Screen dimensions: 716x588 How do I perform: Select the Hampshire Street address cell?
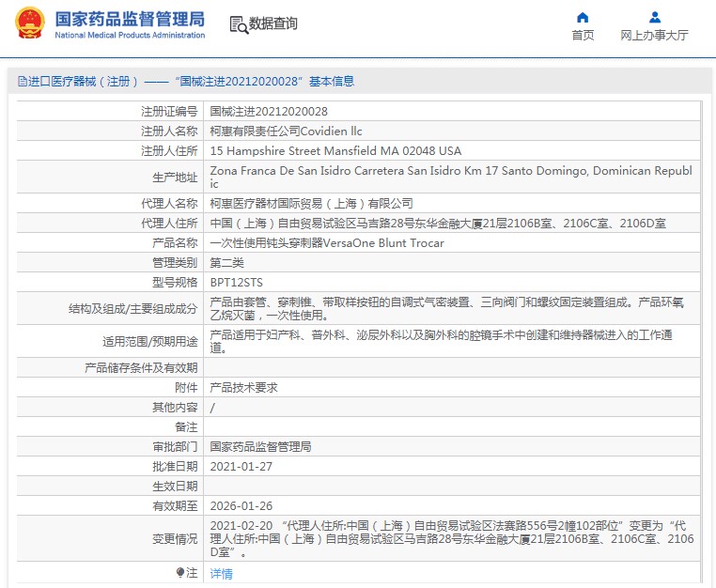(335, 150)
